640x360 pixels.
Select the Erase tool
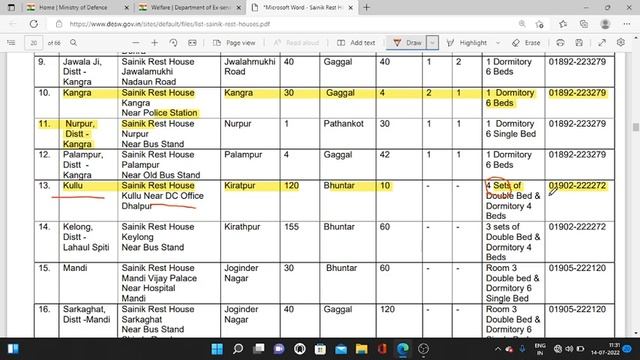click(527, 42)
